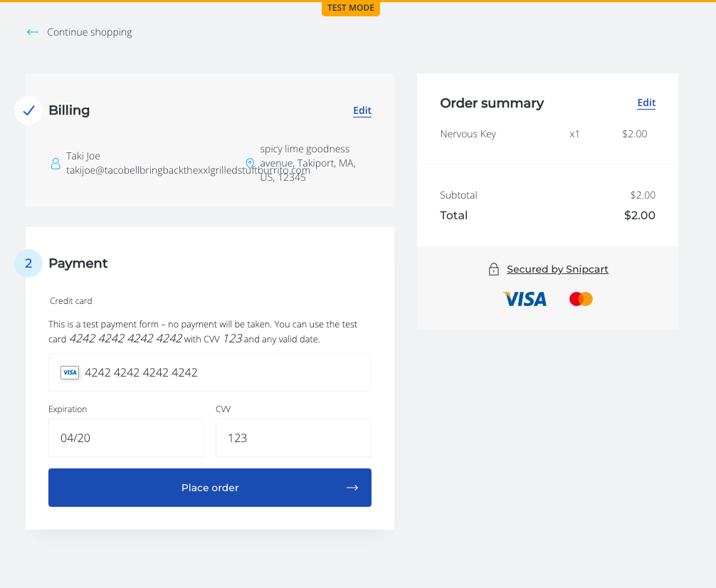This screenshot has width=716, height=588.
Task: Click the VISA logo under Secured by Snipcart
Action: click(x=525, y=299)
